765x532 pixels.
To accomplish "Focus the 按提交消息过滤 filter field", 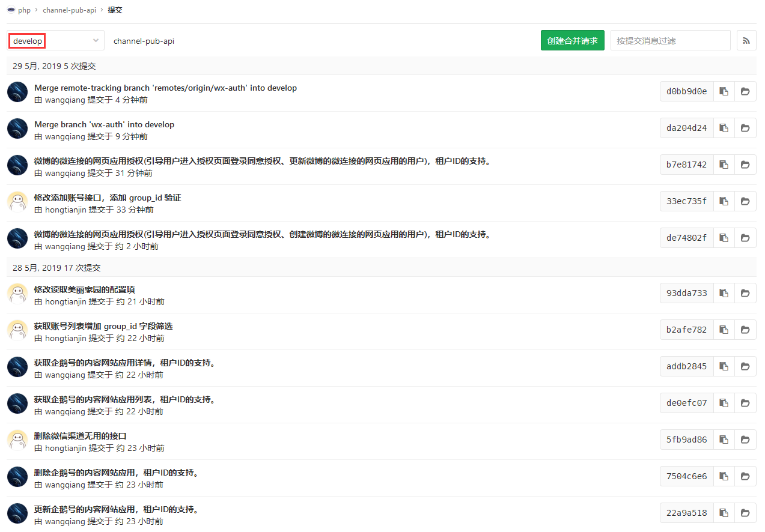I will [x=671, y=40].
